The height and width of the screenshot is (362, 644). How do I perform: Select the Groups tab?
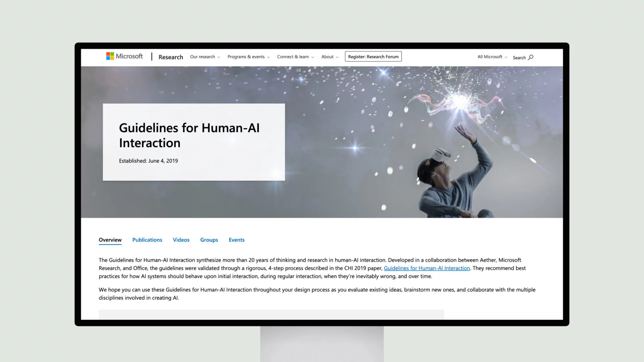click(x=209, y=239)
